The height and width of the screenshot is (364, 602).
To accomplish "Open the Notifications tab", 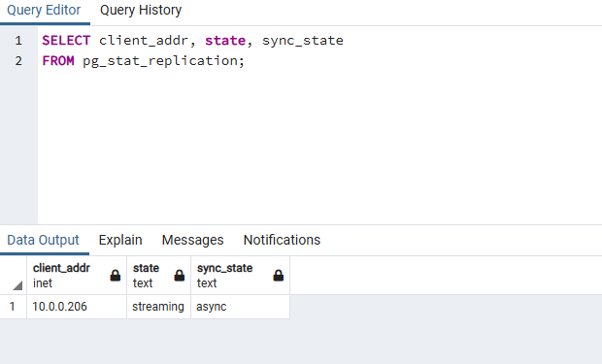I will 282,240.
